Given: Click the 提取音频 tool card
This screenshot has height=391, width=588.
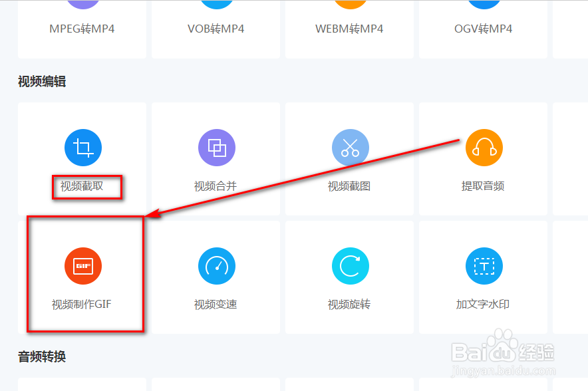Looking at the screenshot, I should pyautogui.click(x=484, y=158).
